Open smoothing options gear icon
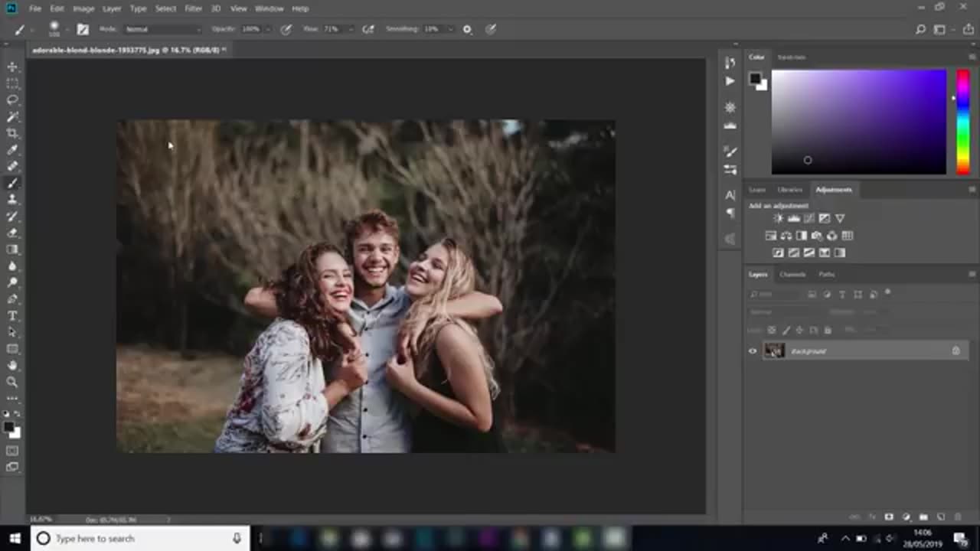Image resolution: width=980 pixels, height=551 pixels. click(467, 29)
